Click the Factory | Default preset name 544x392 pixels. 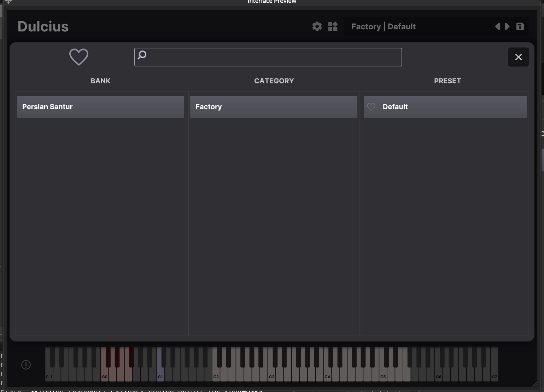pos(384,26)
